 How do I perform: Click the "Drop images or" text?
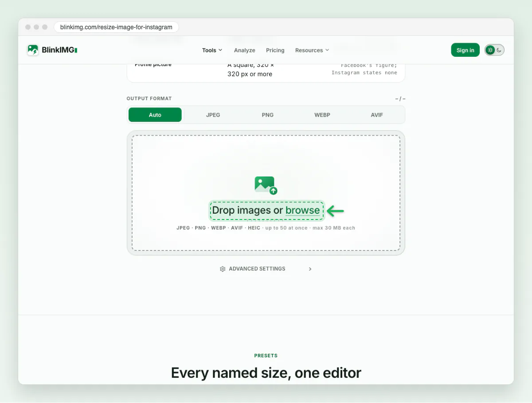(x=247, y=210)
